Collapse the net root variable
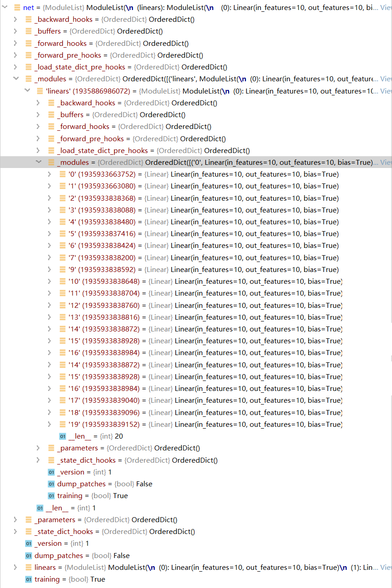 pos(4,8)
